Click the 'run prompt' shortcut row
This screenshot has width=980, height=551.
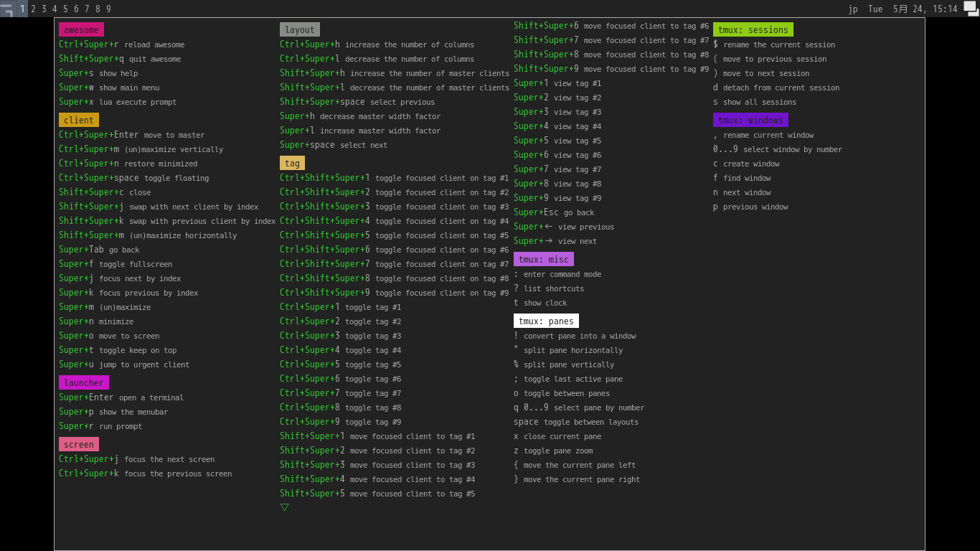100,426
